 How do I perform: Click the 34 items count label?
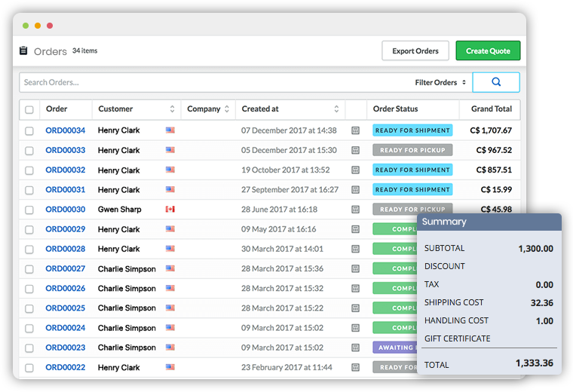tap(84, 51)
